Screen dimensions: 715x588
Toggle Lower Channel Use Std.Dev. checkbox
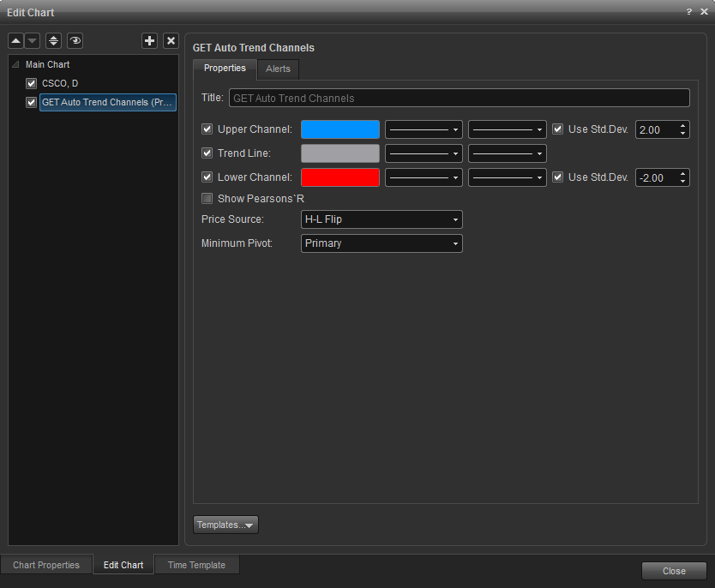pyautogui.click(x=557, y=177)
